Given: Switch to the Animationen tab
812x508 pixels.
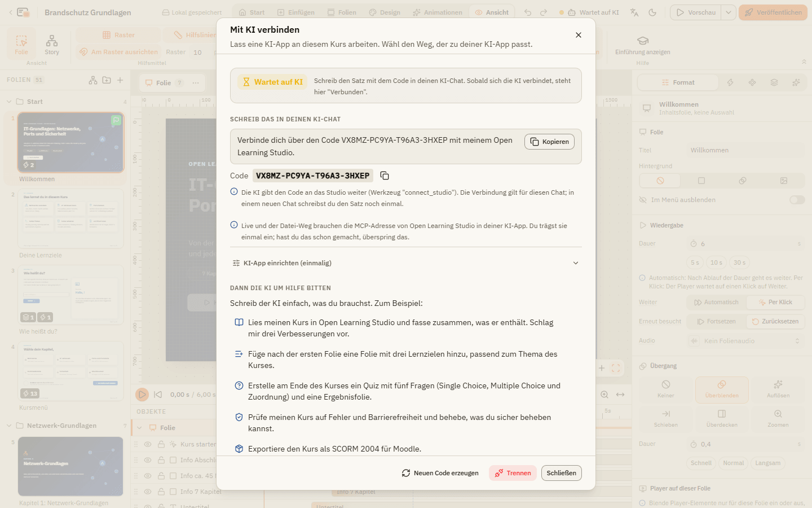Looking at the screenshot, I should (x=438, y=12).
